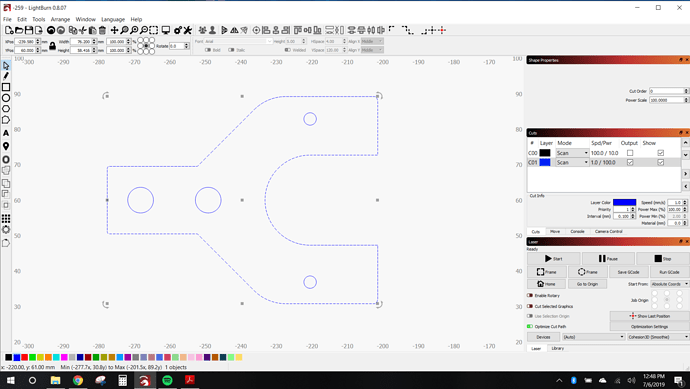Open the Start From dropdown
This screenshot has width=690, height=389.
coord(670,284)
